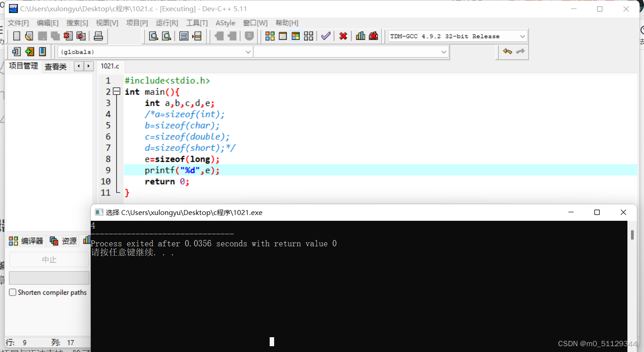This screenshot has width=644, height=352.
Task: Click the Compile & Run icon
Action: (x=296, y=36)
